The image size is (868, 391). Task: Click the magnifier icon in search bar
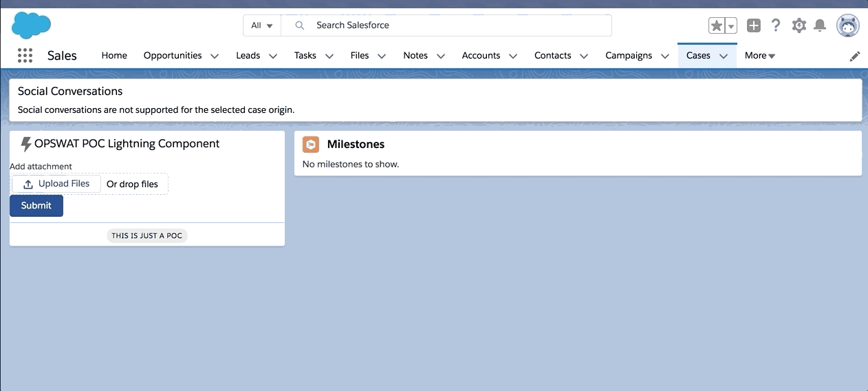click(299, 25)
